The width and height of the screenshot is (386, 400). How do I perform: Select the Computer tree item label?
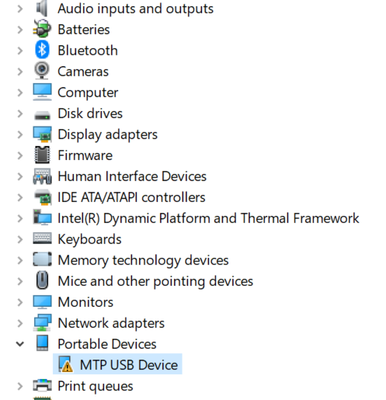pos(88,92)
